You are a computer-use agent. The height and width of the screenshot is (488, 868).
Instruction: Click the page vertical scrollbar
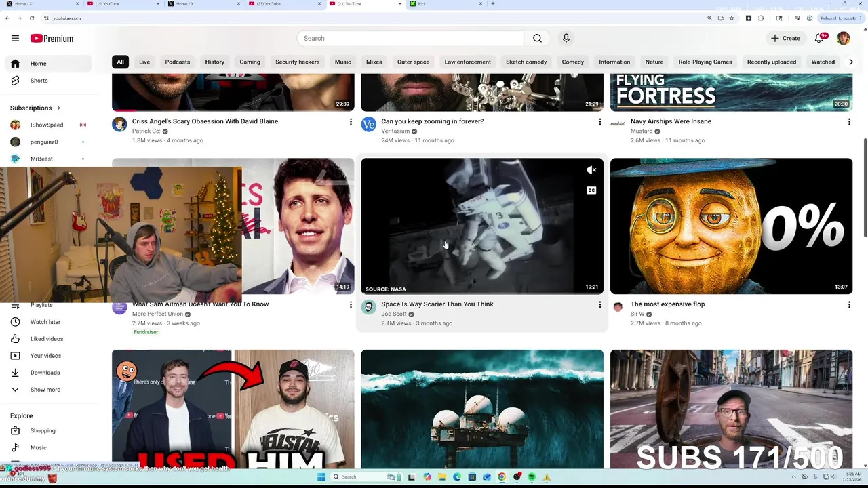coord(865,187)
